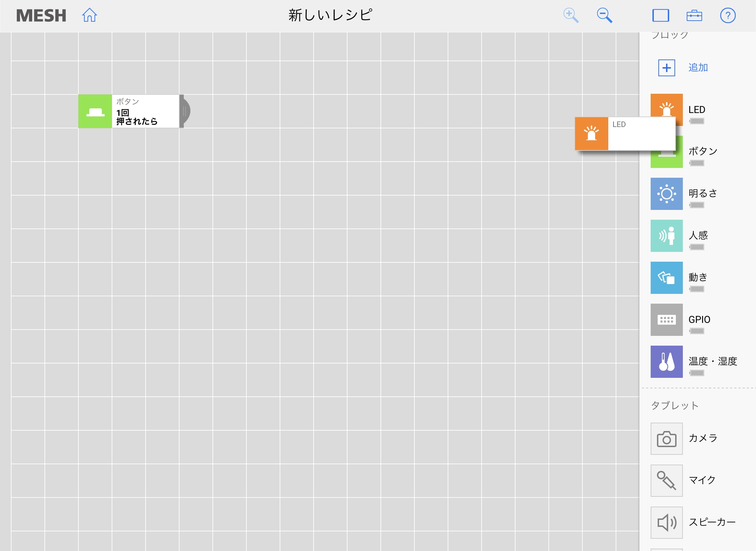Screen dimensions: 756x551
Task: Zoom in on the canvas
Action: (570, 15)
